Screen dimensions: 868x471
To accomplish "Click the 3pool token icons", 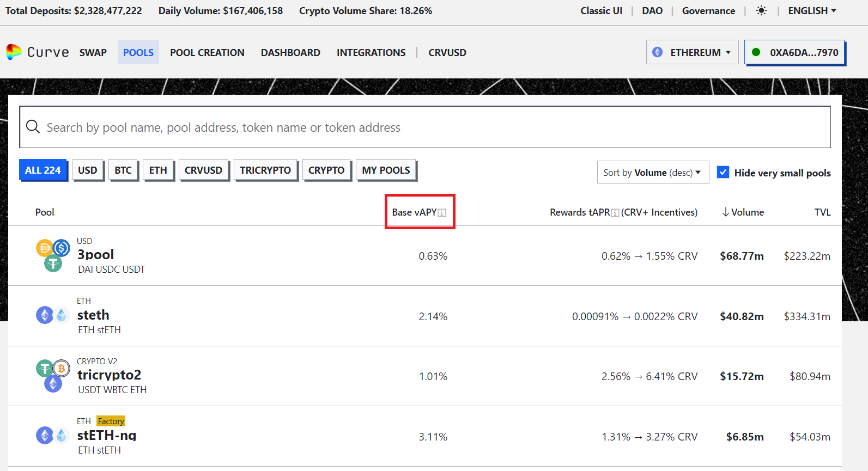I will (53, 255).
